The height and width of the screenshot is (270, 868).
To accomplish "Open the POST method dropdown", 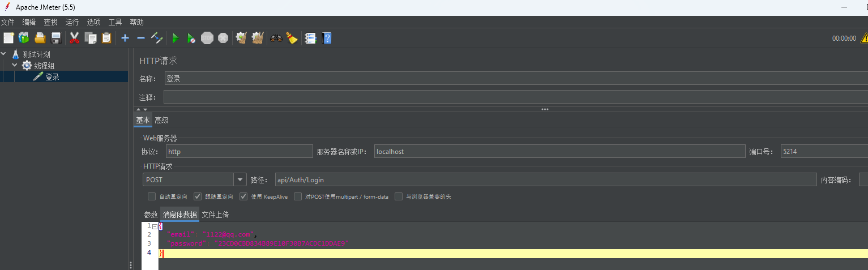I will click(x=240, y=179).
